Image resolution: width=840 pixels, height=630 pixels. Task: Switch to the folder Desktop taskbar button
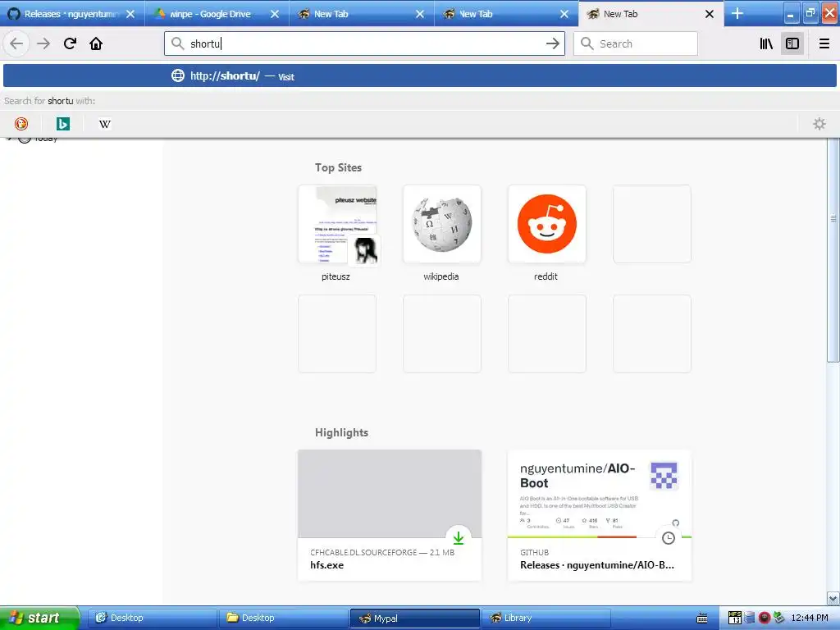pos(284,618)
